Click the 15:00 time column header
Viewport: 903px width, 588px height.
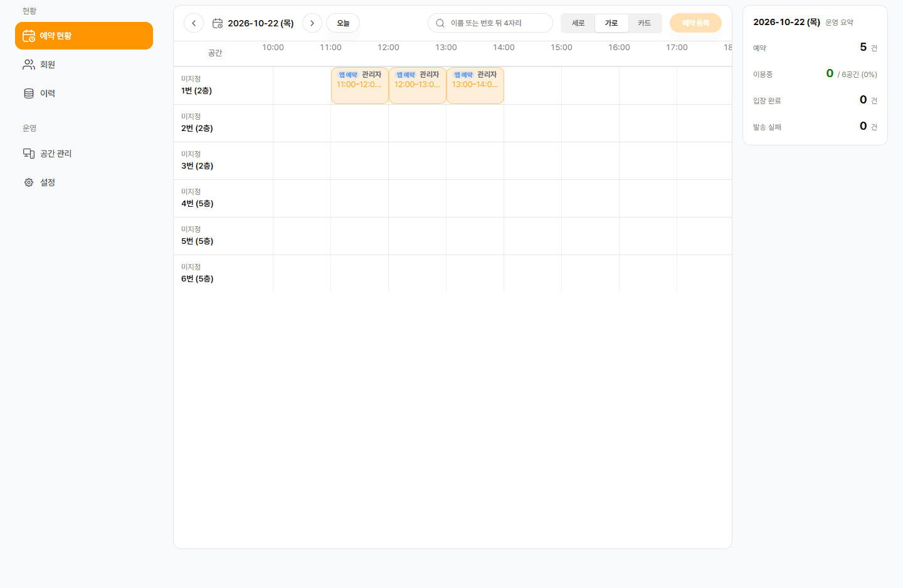click(x=561, y=48)
